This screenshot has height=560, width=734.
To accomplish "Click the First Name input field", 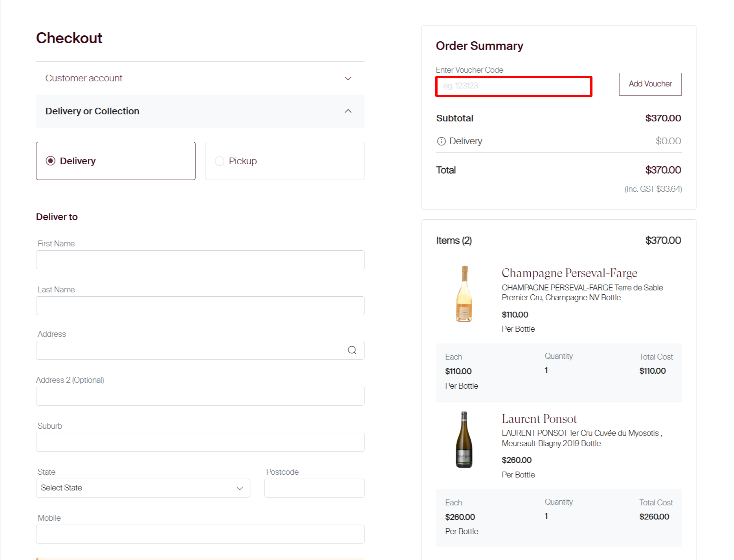I will pyautogui.click(x=200, y=259).
